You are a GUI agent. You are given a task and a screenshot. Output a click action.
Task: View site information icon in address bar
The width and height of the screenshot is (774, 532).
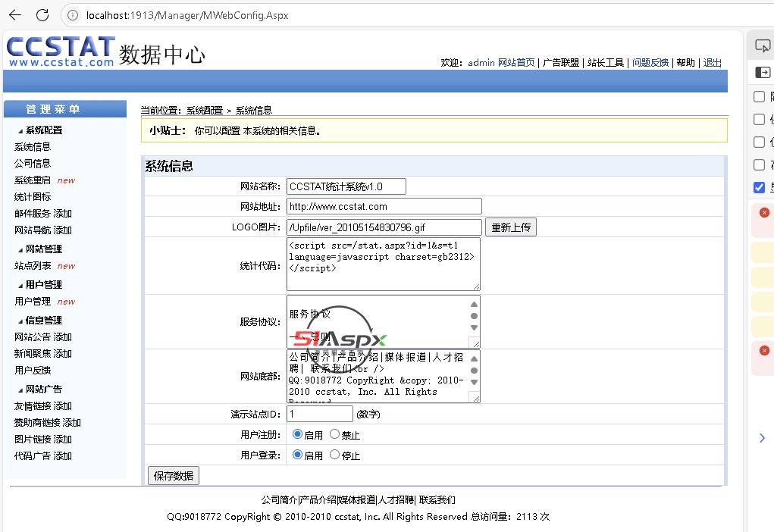click(73, 15)
